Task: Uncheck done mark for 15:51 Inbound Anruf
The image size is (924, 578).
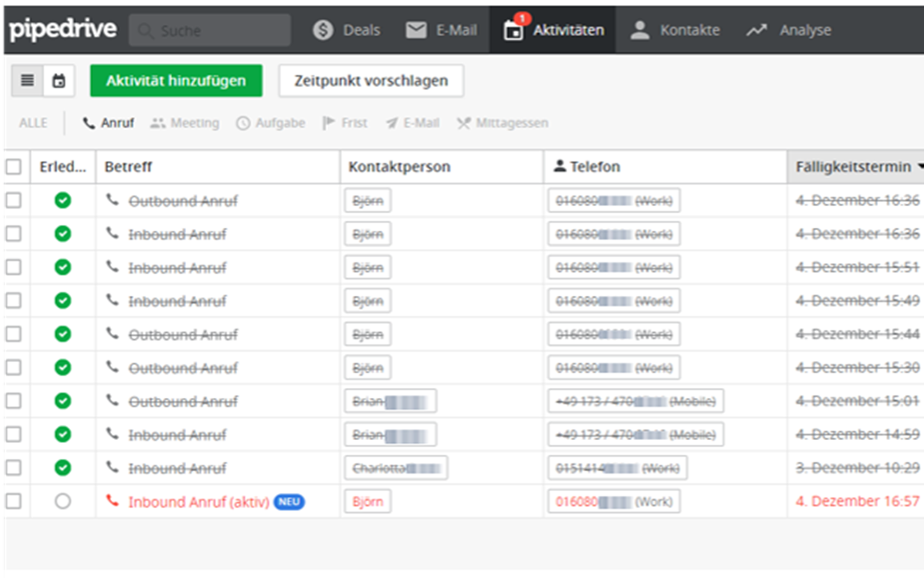Action: point(63,267)
